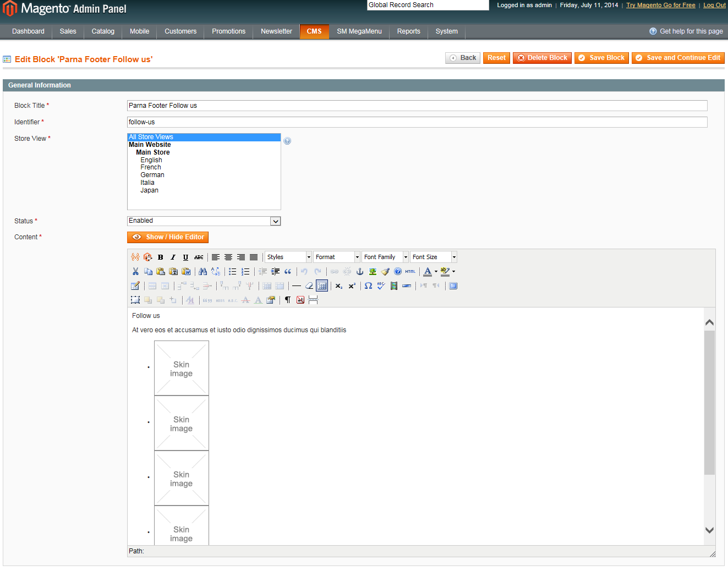Remove formatting with eraser icon

coord(309,285)
